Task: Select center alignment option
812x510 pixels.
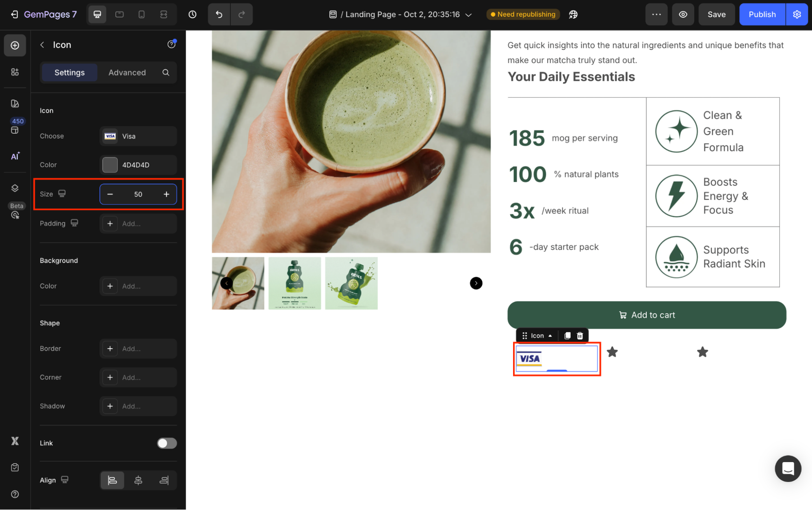Action: pyautogui.click(x=138, y=480)
